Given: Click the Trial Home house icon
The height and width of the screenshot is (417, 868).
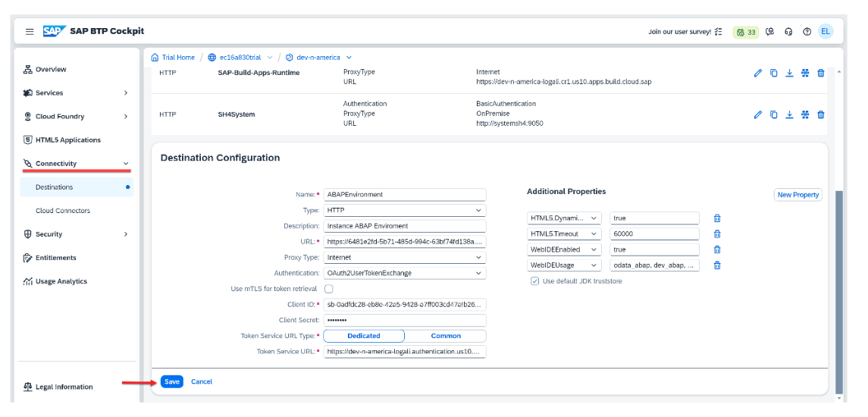Looking at the screenshot, I should 155,58.
